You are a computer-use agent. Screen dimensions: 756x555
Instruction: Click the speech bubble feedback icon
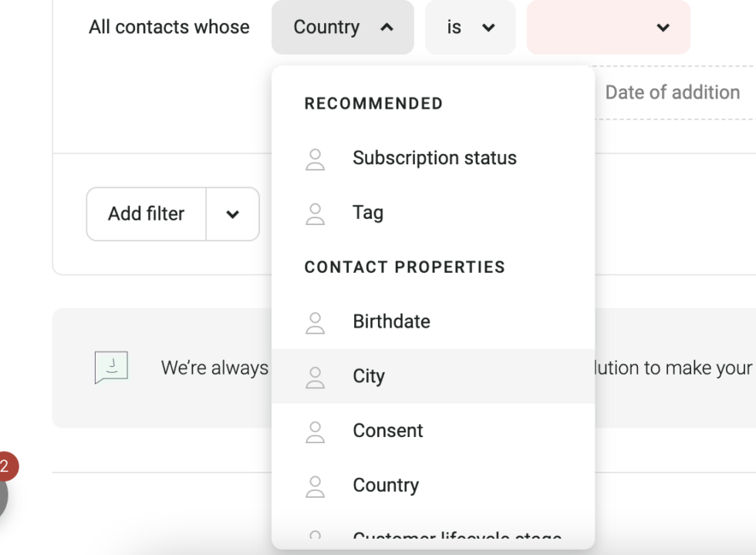(x=111, y=368)
